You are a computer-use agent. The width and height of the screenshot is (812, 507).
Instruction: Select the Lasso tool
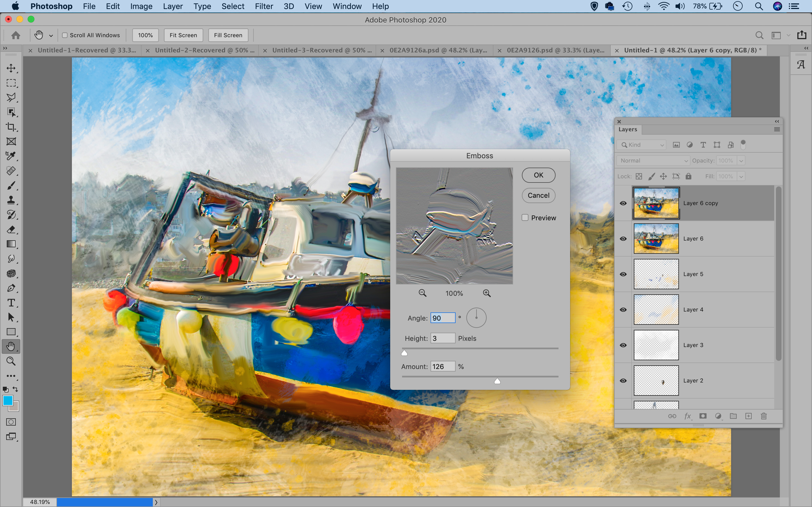click(x=12, y=97)
